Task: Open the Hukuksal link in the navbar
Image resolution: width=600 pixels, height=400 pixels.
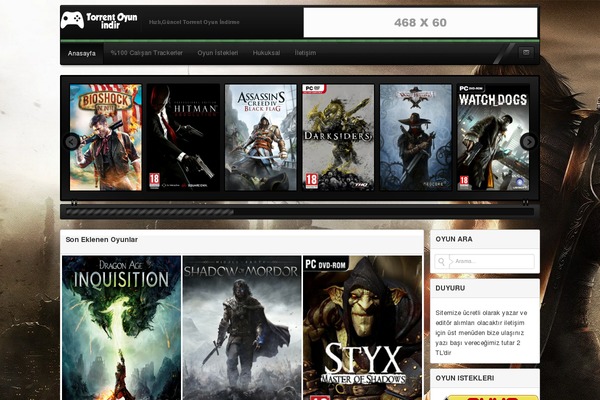Action: click(x=266, y=53)
